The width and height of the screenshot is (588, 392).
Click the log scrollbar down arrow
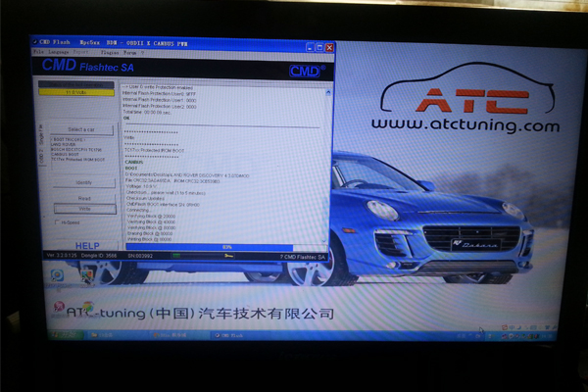coord(324,240)
